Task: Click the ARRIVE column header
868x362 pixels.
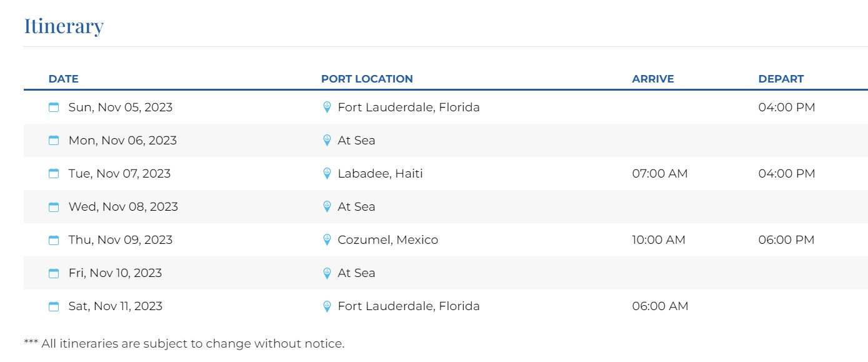Action: pos(652,79)
